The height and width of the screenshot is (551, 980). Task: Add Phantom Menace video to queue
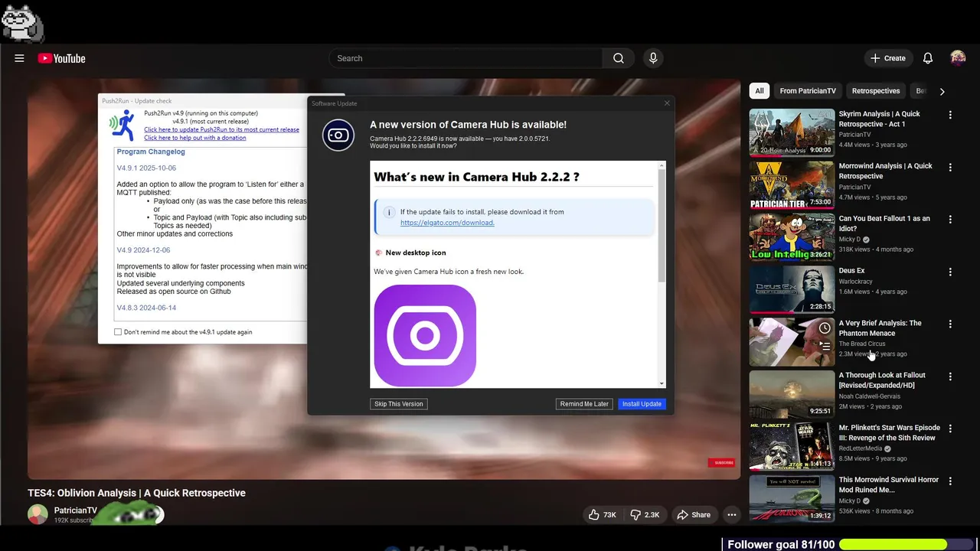(825, 346)
